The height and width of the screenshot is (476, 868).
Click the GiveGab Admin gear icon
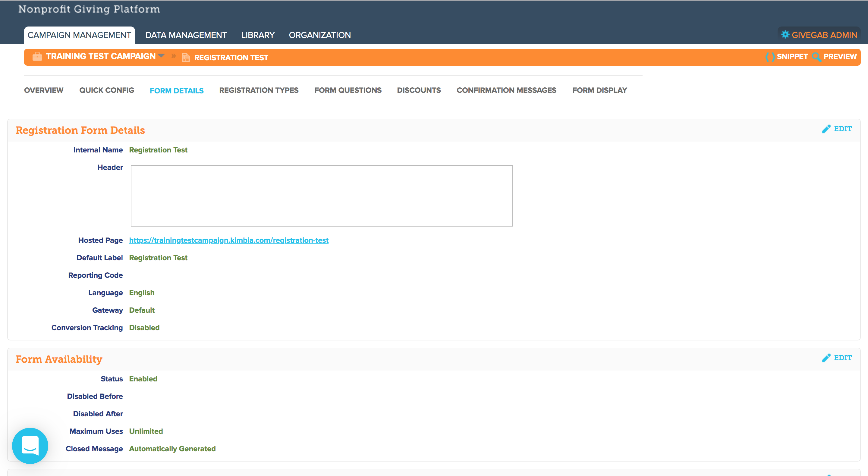pyautogui.click(x=785, y=35)
